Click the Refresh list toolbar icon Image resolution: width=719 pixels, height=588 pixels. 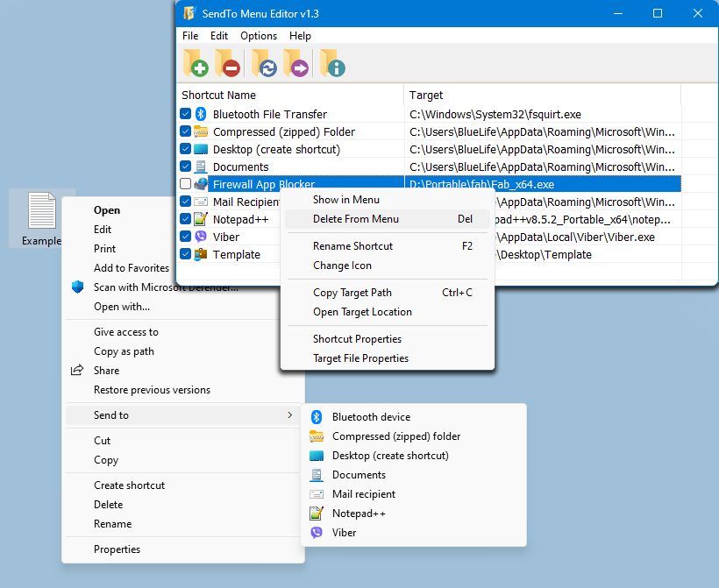point(264,63)
